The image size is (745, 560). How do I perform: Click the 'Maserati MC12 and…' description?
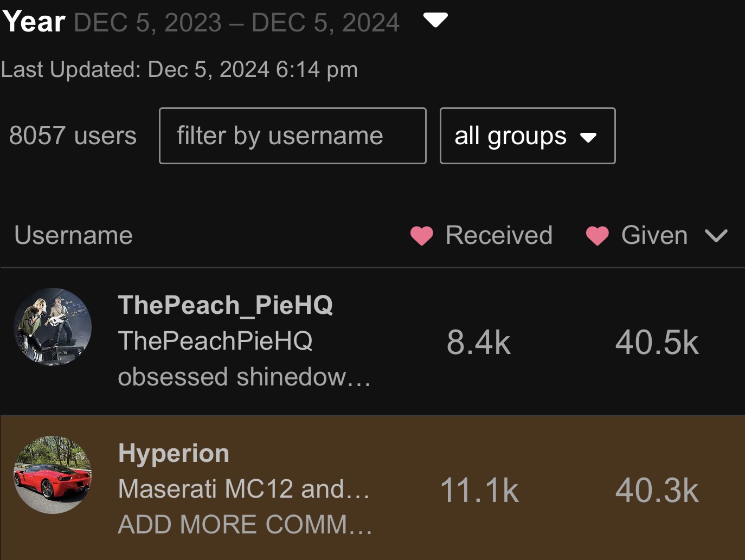click(244, 489)
